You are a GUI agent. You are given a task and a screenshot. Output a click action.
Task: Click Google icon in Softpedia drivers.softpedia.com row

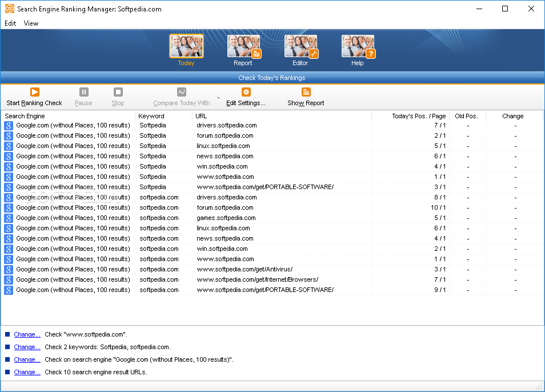pyautogui.click(x=9, y=126)
